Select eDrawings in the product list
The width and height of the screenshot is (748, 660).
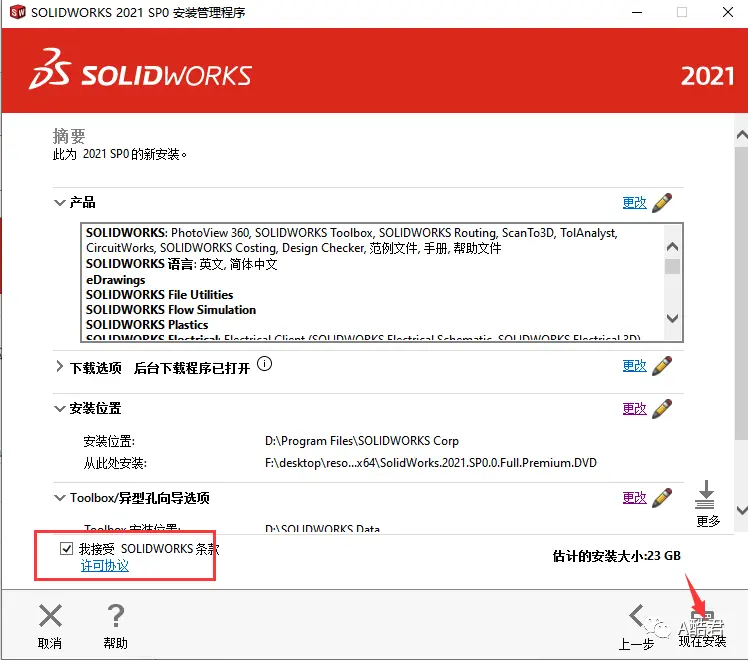pos(115,280)
